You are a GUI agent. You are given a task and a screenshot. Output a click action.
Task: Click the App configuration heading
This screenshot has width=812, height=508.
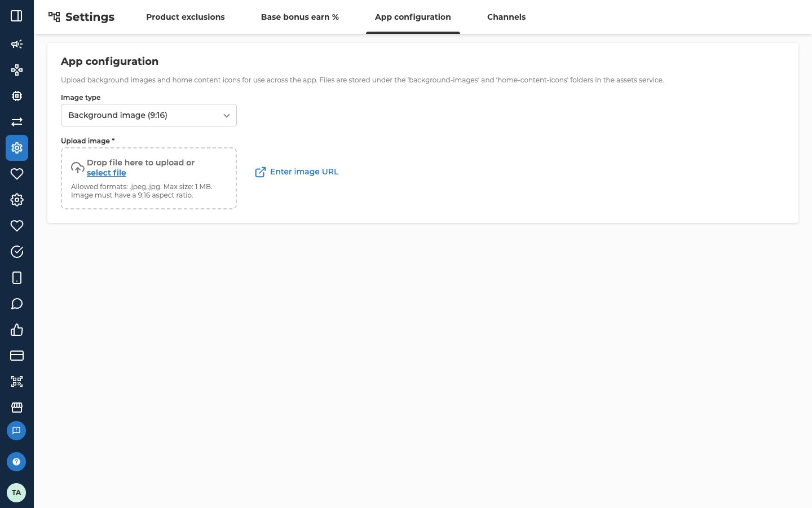coord(110,62)
